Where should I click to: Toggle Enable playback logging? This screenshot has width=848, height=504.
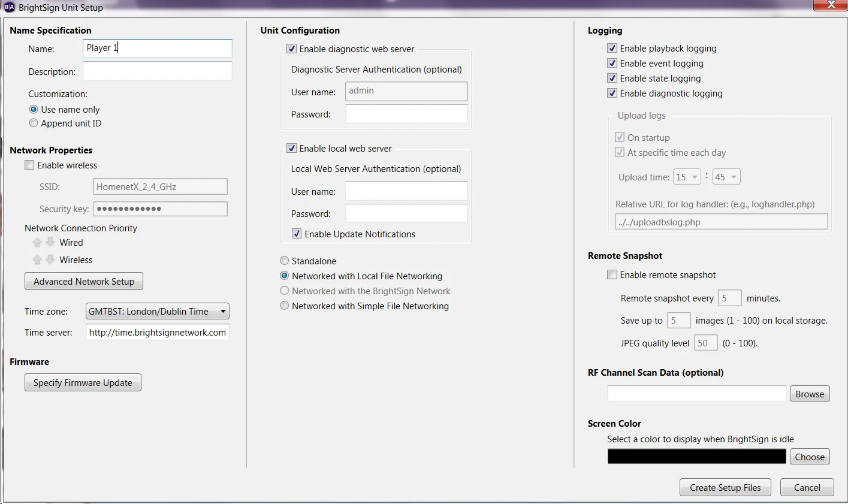point(612,49)
